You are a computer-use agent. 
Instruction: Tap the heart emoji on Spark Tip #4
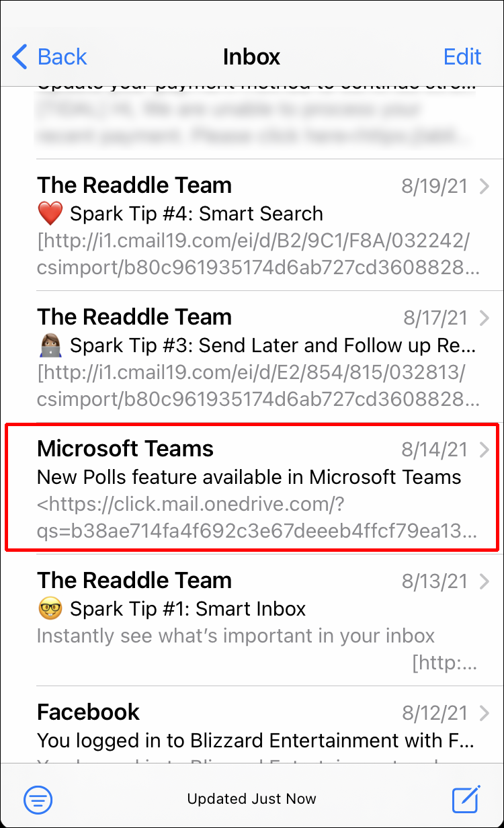tap(50, 214)
